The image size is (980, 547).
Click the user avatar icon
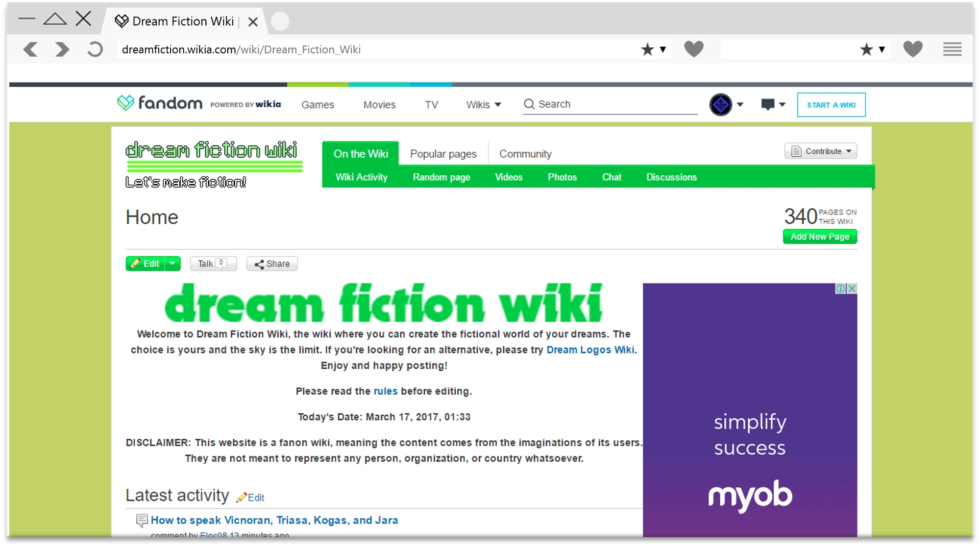point(720,104)
